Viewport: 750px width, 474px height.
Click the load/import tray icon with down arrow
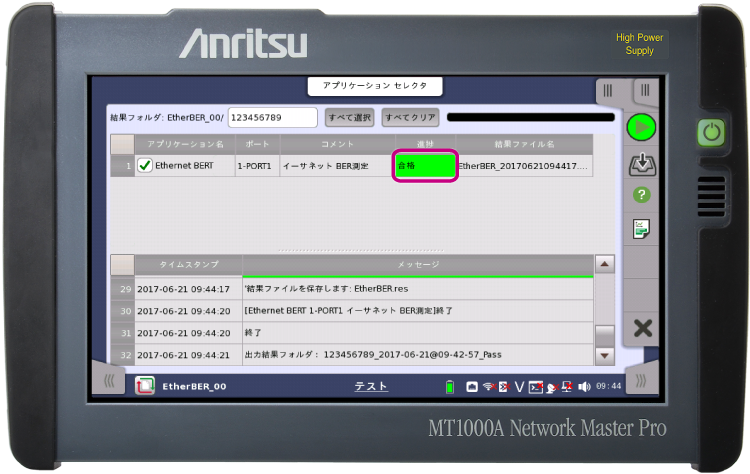click(x=642, y=164)
